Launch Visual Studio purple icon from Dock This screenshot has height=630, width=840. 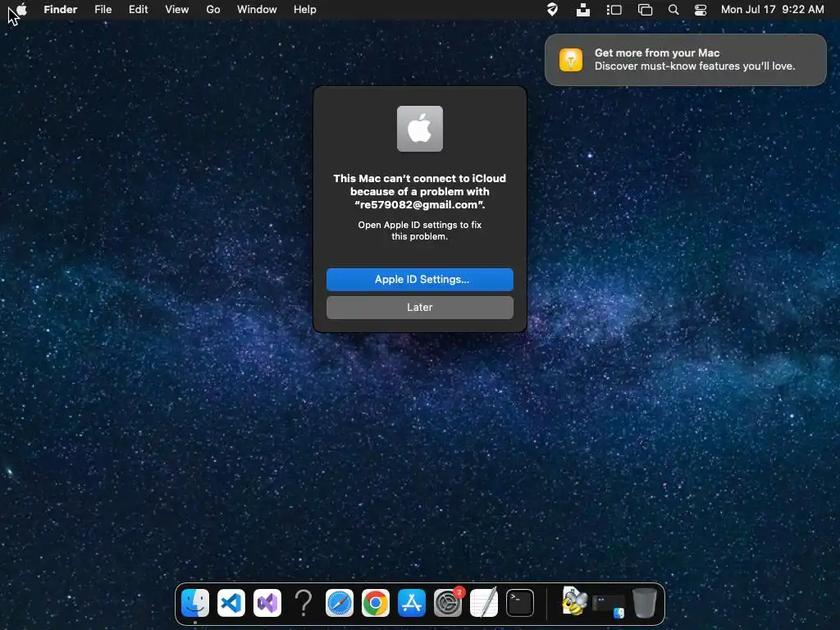coord(267,603)
